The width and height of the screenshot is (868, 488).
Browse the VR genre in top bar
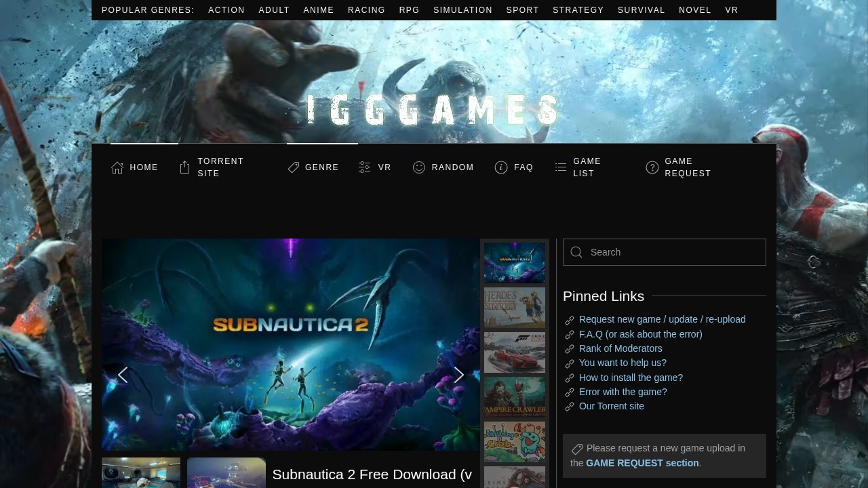coord(732,10)
